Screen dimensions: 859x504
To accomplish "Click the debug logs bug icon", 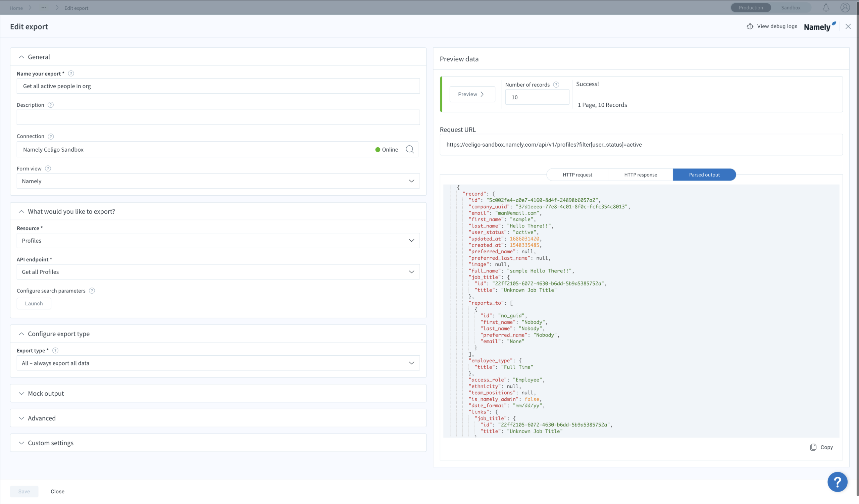I will pyautogui.click(x=750, y=27).
